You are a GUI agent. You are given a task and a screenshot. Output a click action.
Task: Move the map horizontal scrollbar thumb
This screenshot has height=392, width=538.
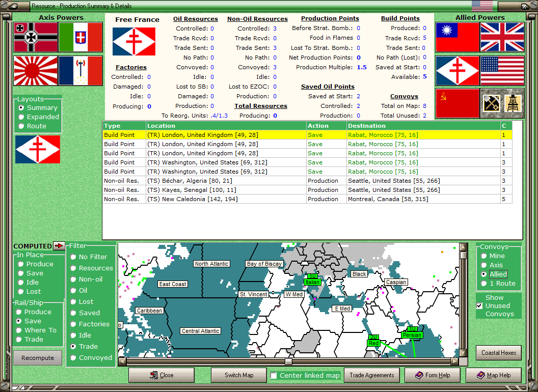[288, 361]
